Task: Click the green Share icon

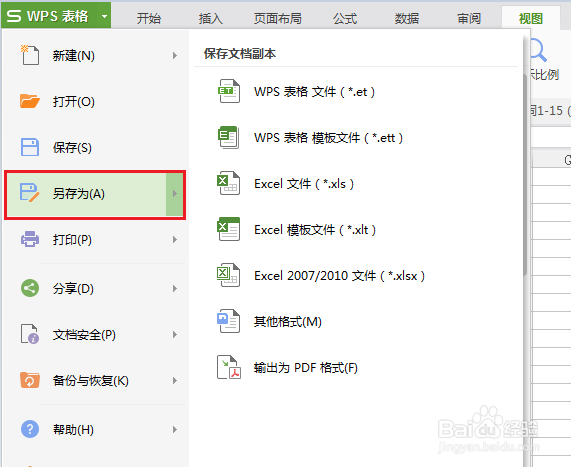Action: (29, 289)
